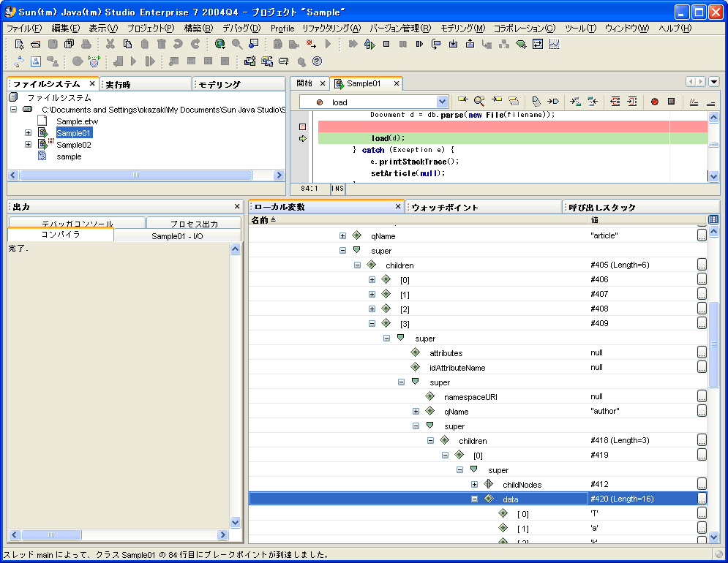Click the profiler graph chart icon

point(555,44)
